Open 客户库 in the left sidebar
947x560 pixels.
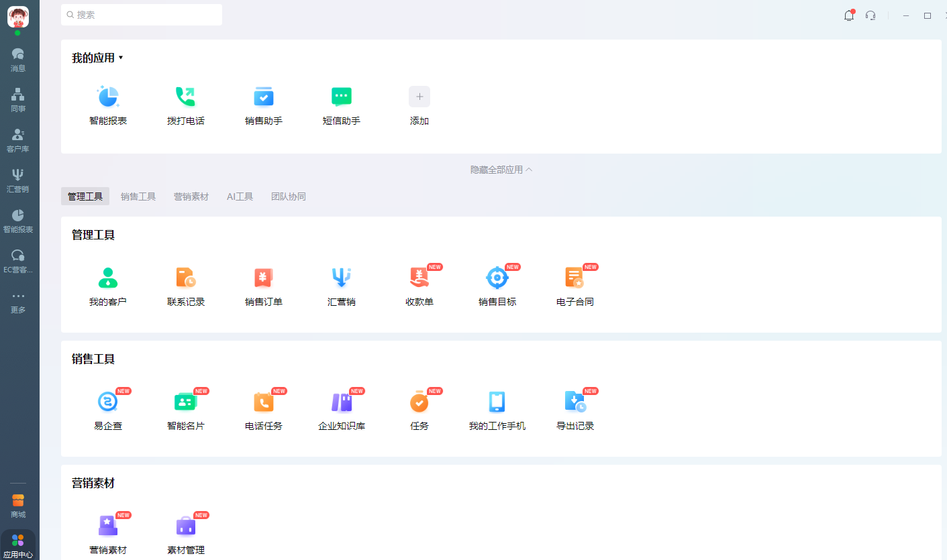(x=18, y=139)
